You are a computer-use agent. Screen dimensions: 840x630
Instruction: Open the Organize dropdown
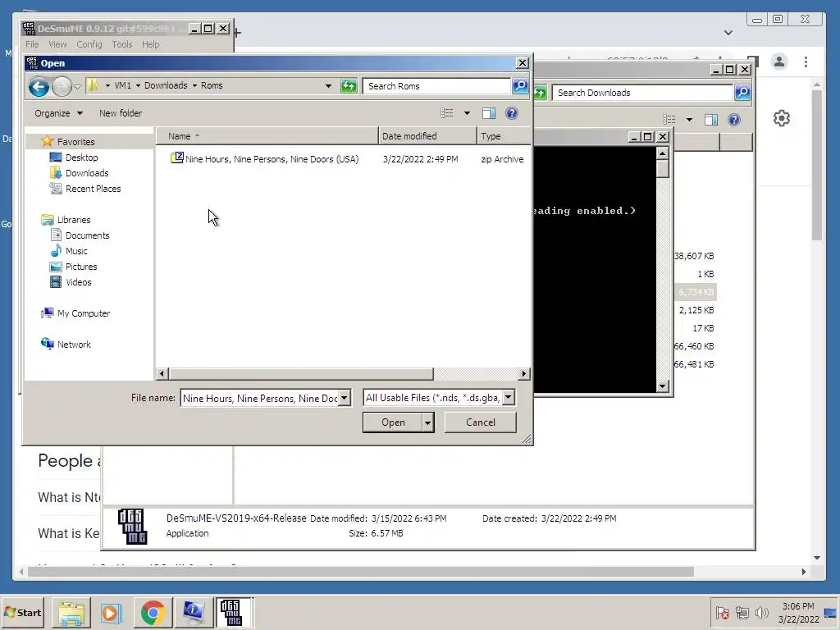(59, 113)
